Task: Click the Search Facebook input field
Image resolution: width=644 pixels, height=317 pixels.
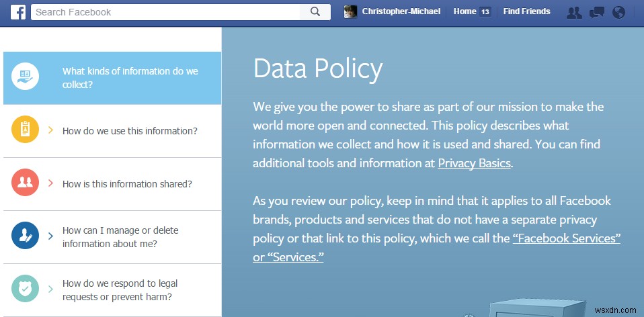Action: point(165,12)
